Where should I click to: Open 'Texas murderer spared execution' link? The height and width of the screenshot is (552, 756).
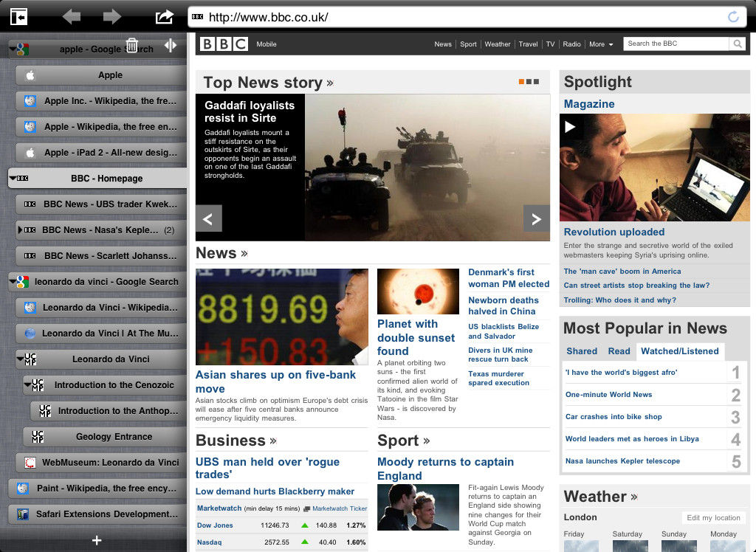499,379
